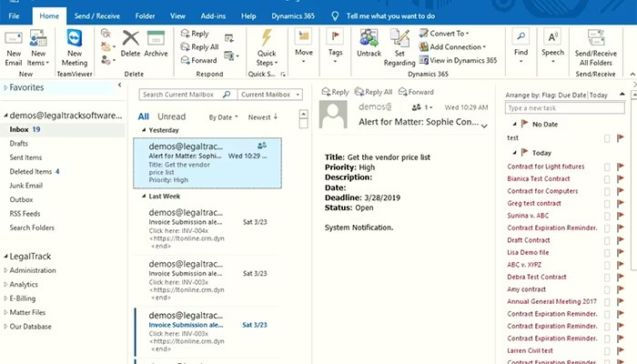Click the Ignore conversation icon
The image size is (637, 364).
click(106, 34)
